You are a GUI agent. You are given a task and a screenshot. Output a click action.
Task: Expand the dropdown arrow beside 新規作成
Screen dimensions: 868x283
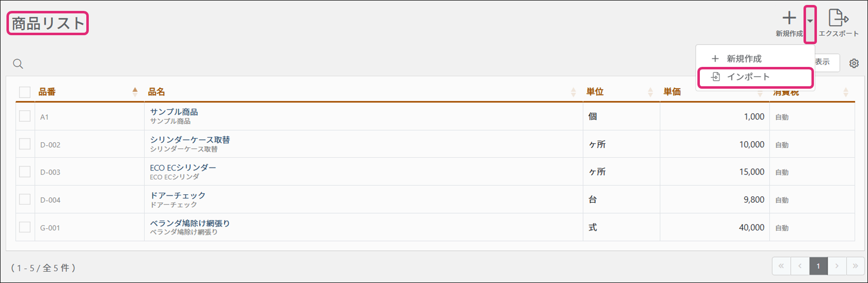click(x=810, y=21)
